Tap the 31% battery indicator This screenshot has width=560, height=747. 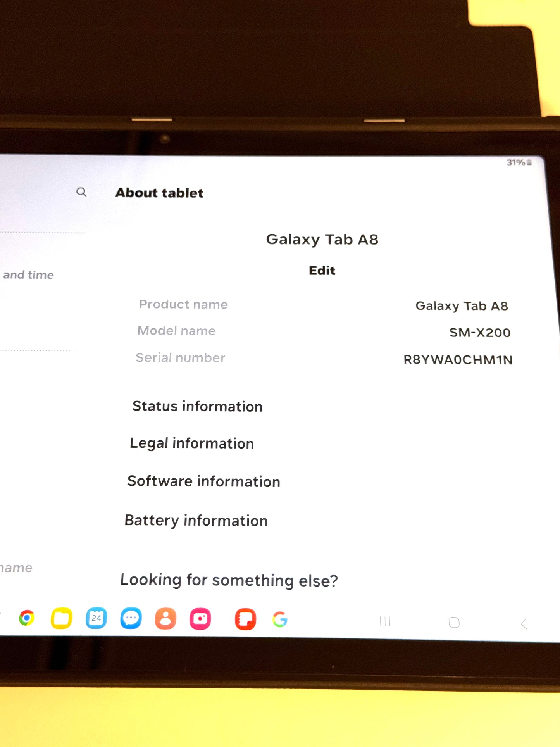(519, 162)
